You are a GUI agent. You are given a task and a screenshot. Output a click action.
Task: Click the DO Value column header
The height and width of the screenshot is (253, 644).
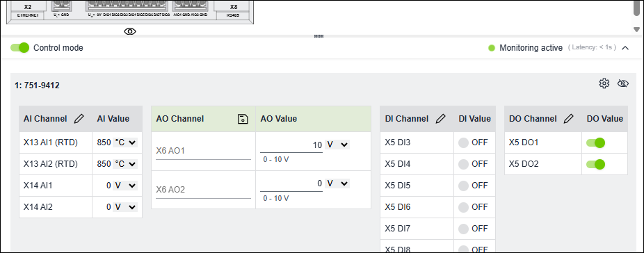pyautogui.click(x=604, y=119)
